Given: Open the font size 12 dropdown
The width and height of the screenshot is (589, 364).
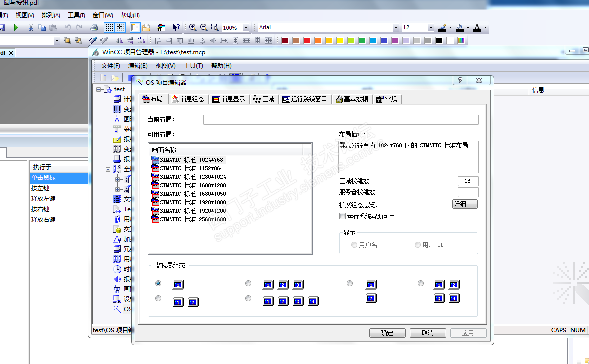Looking at the screenshot, I should tap(431, 28).
